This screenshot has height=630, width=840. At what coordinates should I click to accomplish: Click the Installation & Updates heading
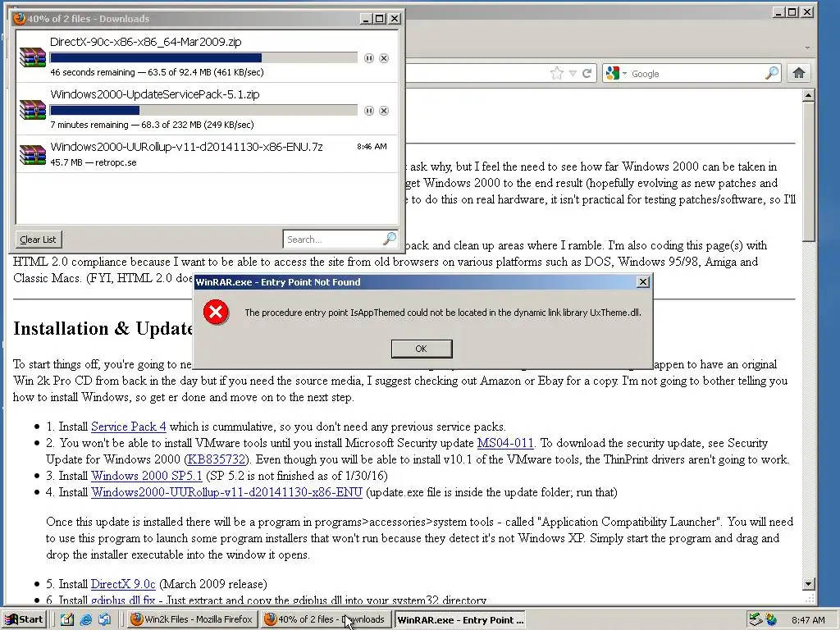pyautogui.click(x=103, y=328)
